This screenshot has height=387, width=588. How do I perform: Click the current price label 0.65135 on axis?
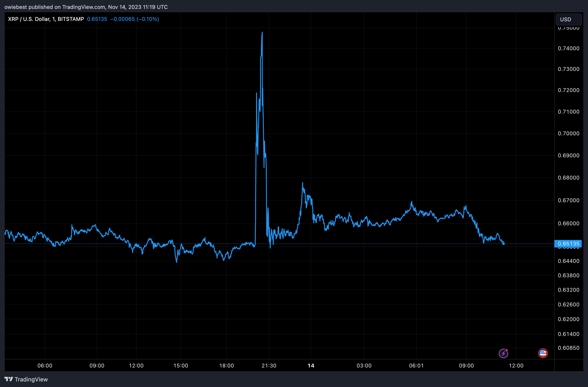point(568,243)
